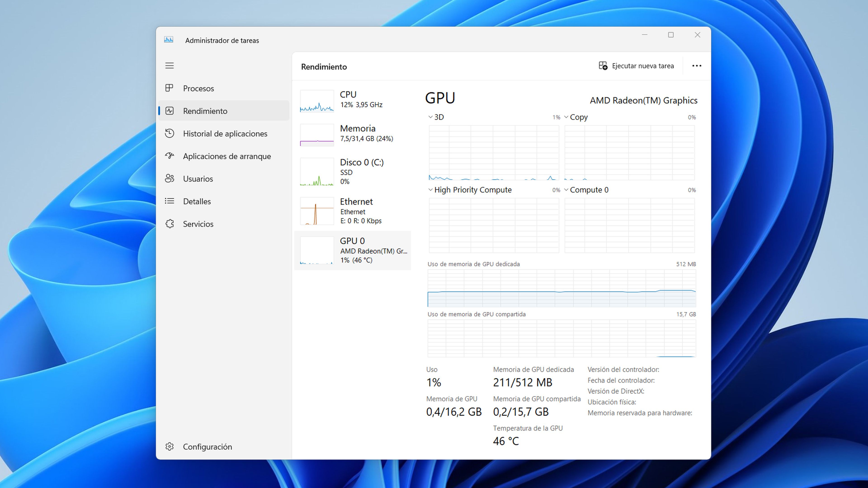Screen dimensions: 868x488
Task: Click the Usuarios people icon
Action: 170,178
